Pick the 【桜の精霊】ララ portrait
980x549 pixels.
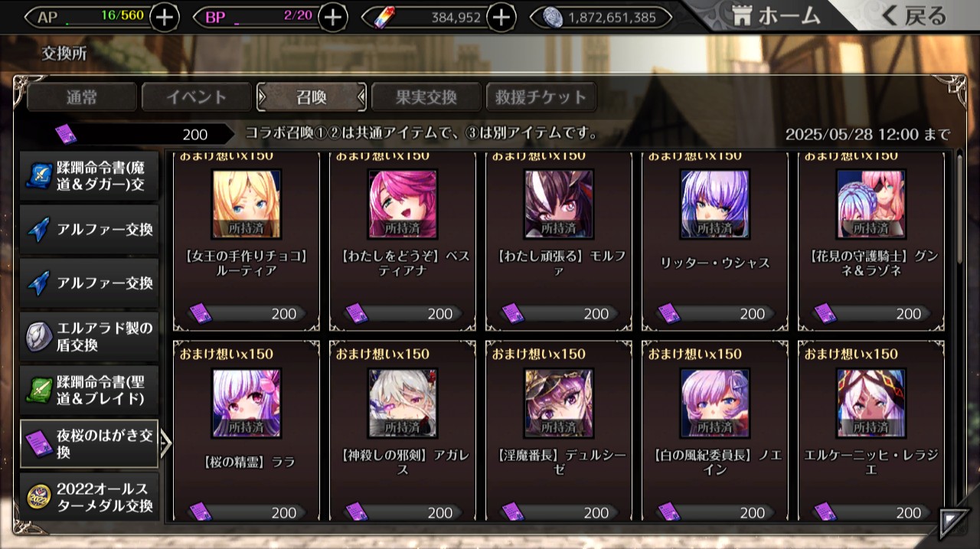tap(246, 404)
